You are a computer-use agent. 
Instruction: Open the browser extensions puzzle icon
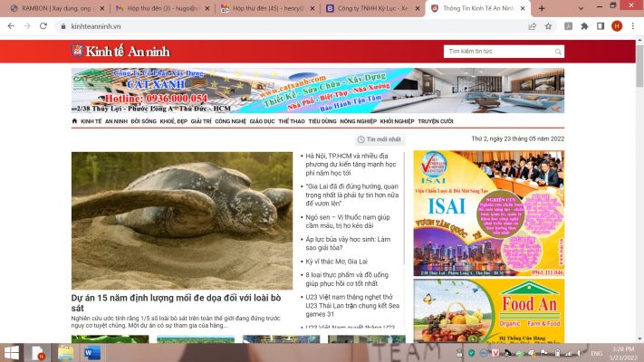click(584, 26)
